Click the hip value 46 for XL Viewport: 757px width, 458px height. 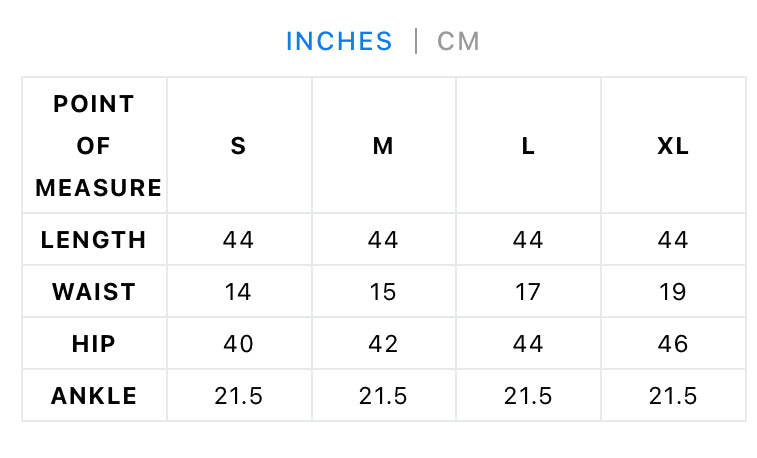pos(673,344)
